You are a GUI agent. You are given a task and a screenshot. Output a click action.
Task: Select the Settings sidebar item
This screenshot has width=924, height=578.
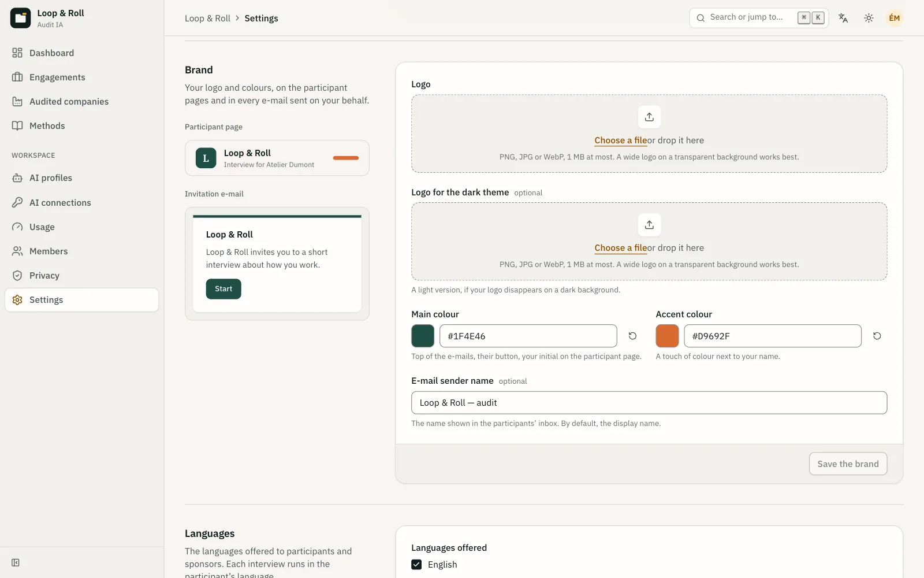coord(81,300)
